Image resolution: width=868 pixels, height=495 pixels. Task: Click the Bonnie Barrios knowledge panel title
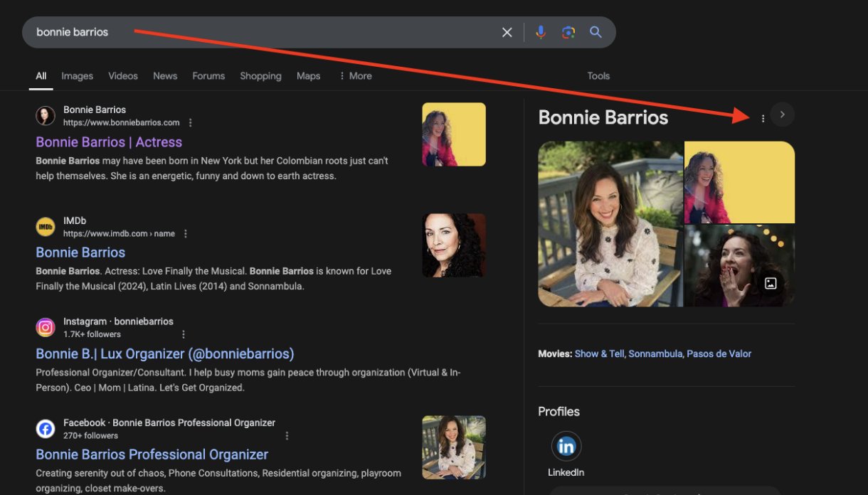603,117
